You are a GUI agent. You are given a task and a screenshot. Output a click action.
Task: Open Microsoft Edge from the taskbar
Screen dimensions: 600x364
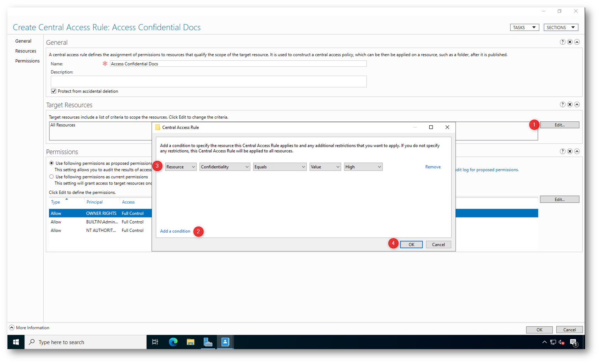coord(173,342)
